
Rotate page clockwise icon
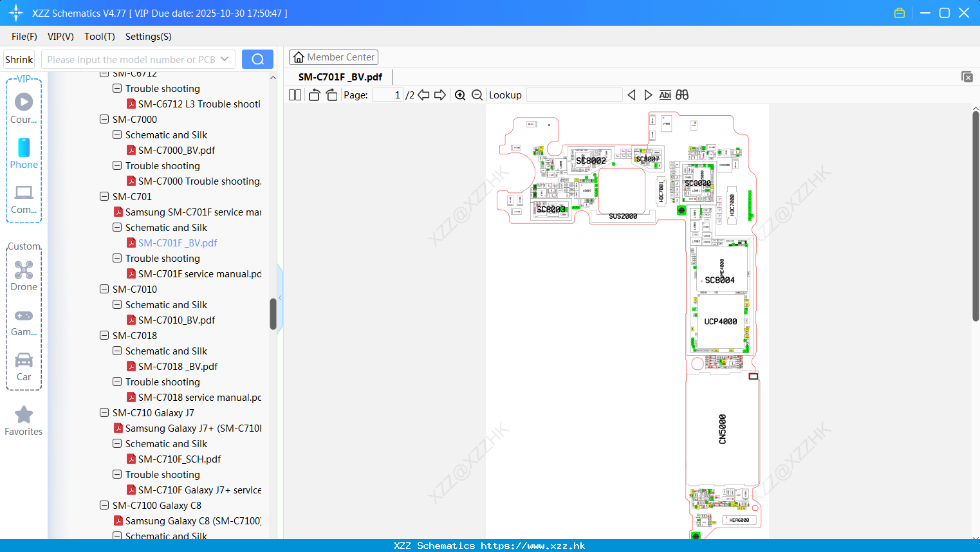point(331,95)
